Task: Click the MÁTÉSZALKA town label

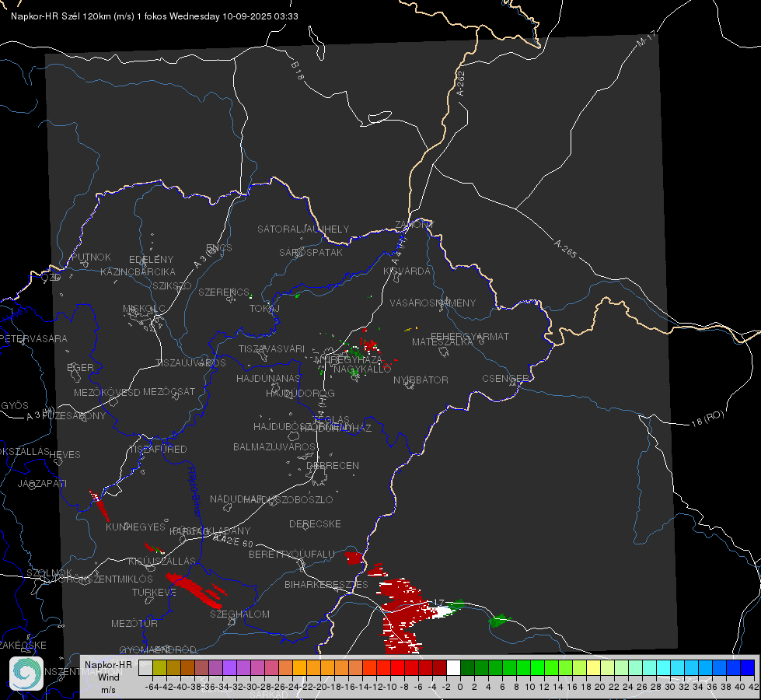Action: (442, 342)
